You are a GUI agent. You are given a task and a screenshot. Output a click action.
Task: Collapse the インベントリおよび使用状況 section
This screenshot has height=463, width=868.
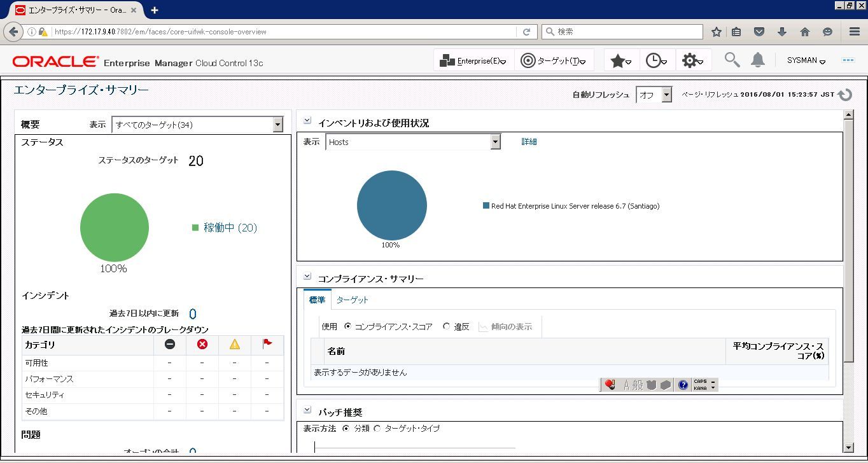pos(307,120)
